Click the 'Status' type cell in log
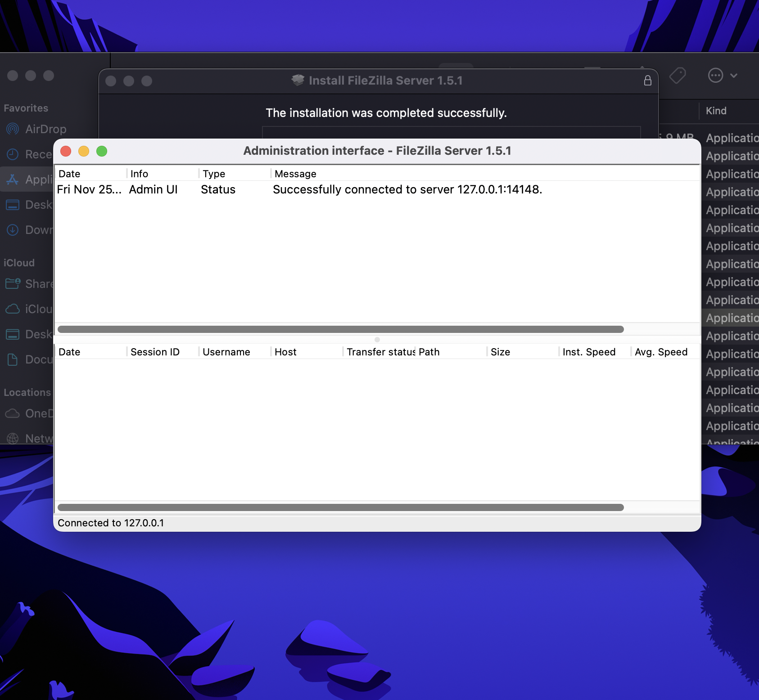 (218, 189)
